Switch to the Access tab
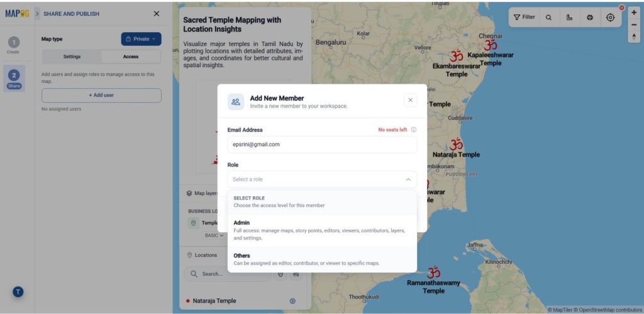Image resolution: width=644 pixels, height=314 pixels. [131, 57]
